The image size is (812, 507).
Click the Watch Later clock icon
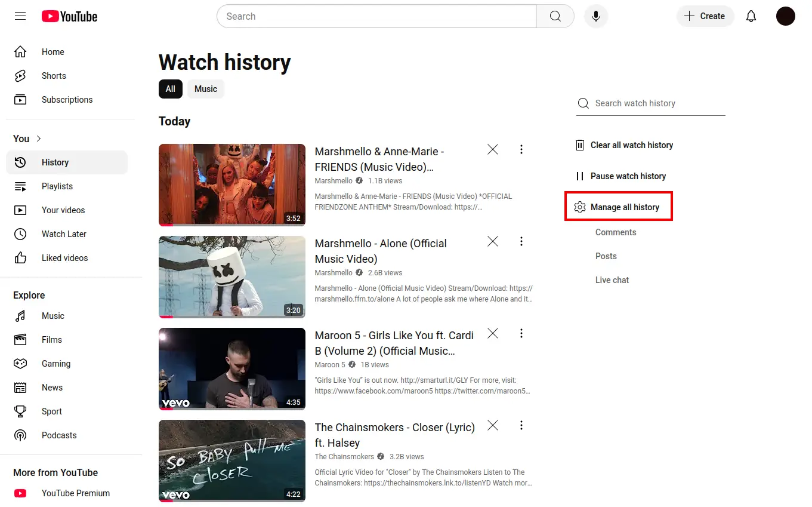point(20,234)
